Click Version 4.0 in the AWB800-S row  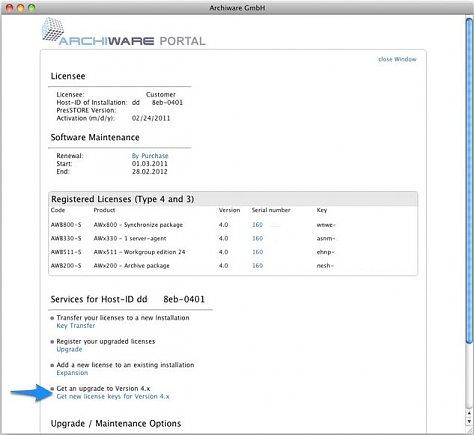point(224,225)
